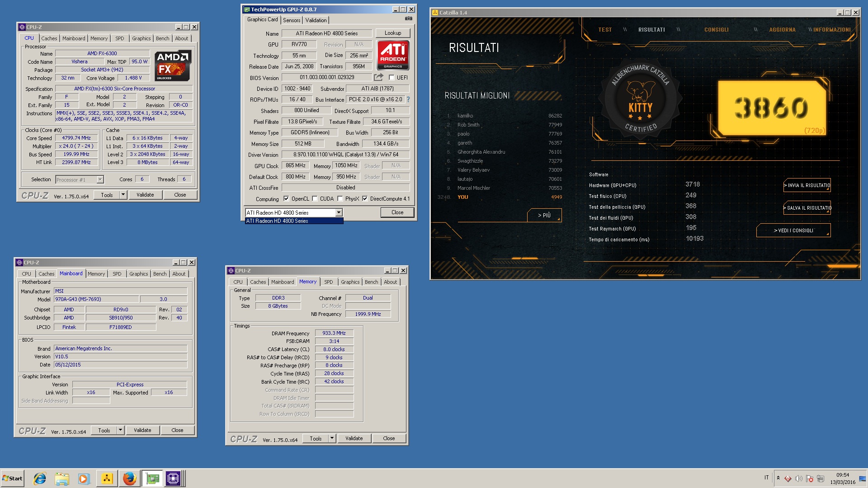Click the Start button
This screenshot has width=868, height=488.
tap(12, 479)
